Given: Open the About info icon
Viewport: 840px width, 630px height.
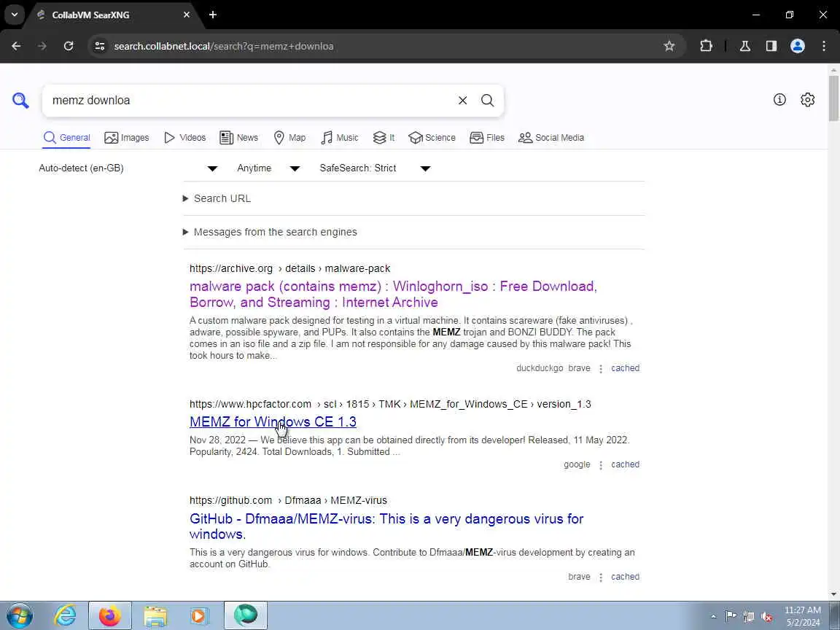Looking at the screenshot, I should 779,100.
